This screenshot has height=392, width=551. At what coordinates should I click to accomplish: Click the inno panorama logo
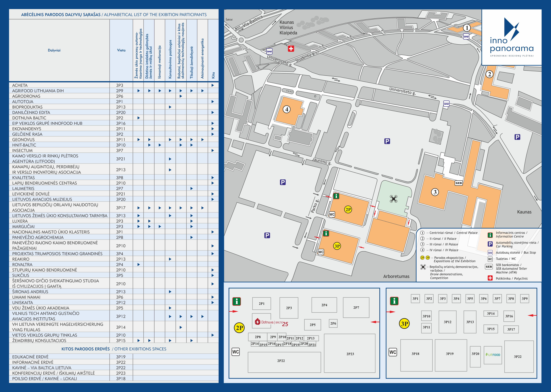(512, 37)
